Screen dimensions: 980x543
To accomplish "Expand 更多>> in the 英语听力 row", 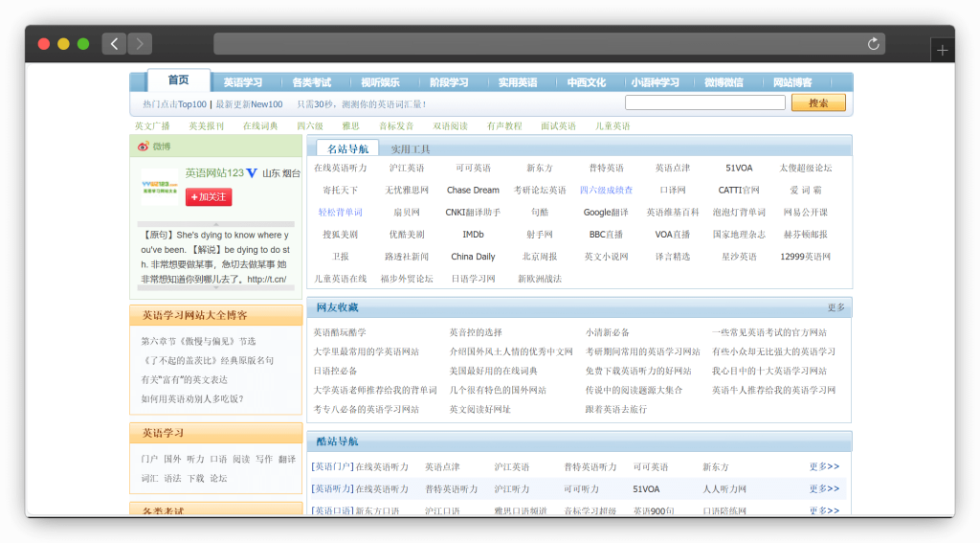I will click(x=823, y=489).
